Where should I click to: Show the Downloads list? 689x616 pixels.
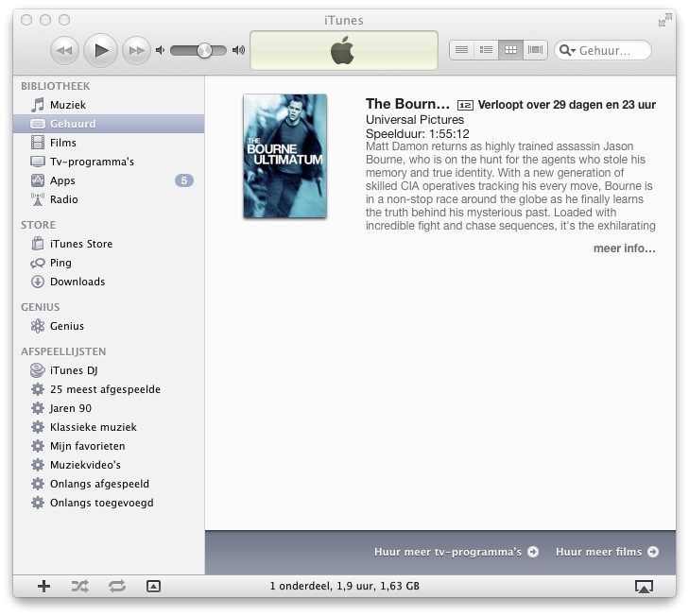pos(78,282)
